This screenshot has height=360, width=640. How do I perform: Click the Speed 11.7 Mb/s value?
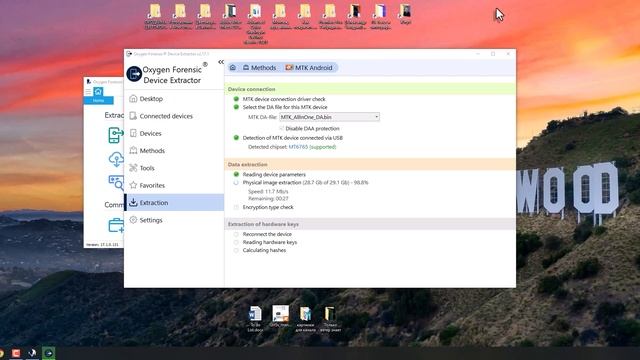(268, 191)
